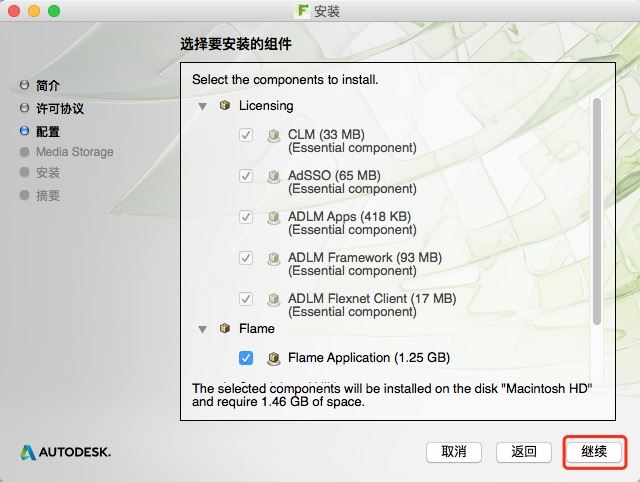
Task: Click the Flame group label
Action: (x=257, y=328)
